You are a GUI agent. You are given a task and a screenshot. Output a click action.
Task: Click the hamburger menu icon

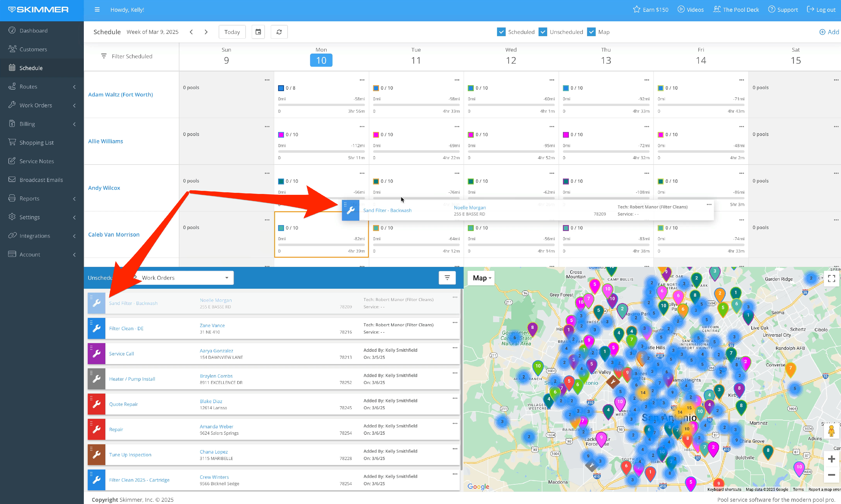tap(97, 10)
